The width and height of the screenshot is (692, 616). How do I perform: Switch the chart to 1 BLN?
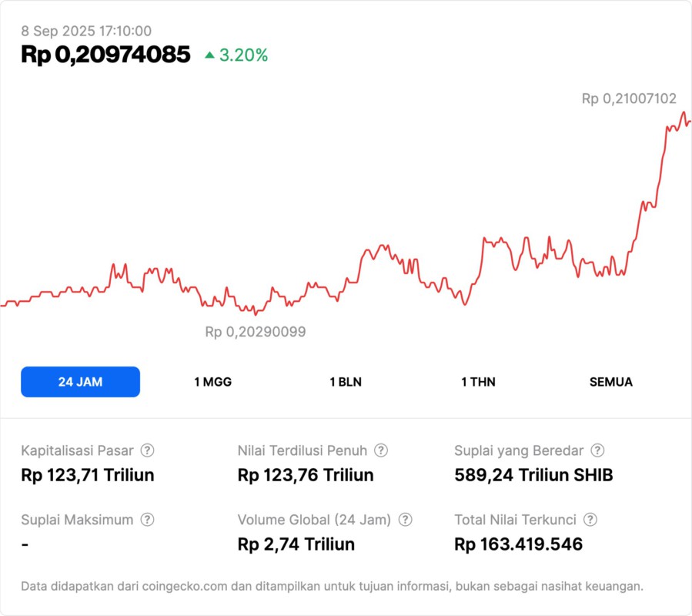pos(346,382)
